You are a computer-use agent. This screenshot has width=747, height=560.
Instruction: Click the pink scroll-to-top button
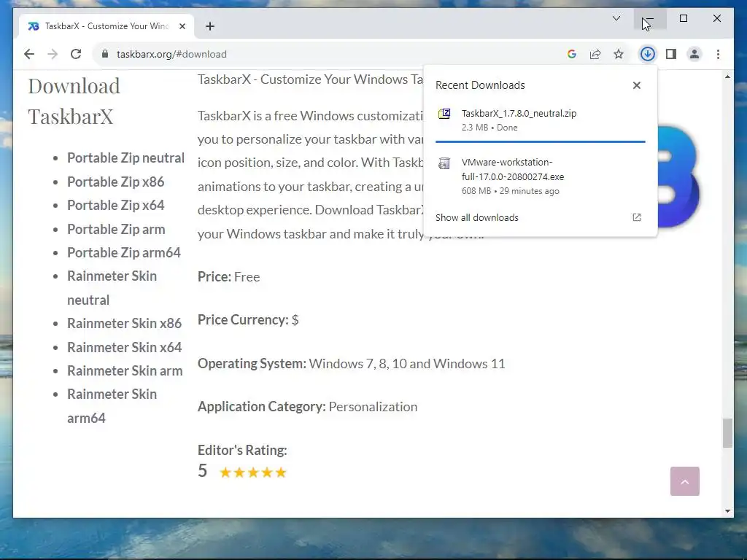684,481
